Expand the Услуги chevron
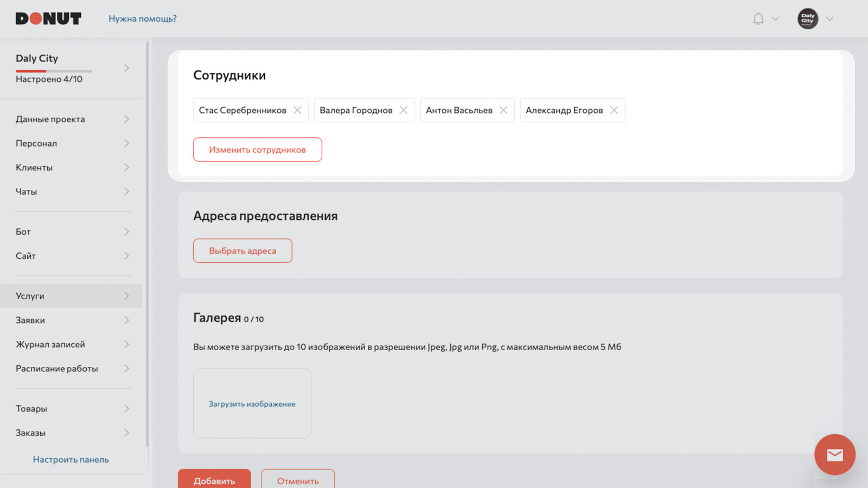Screen dimensions: 868x488 pyautogui.click(x=126, y=296)
